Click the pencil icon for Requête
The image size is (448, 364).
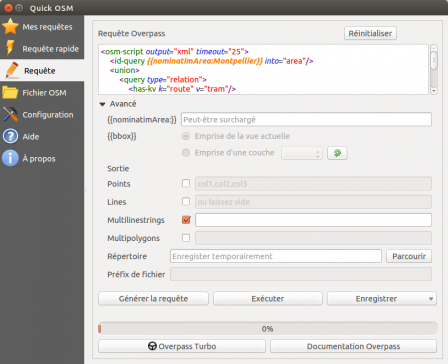pyautogui.click(x=12, y=70)
